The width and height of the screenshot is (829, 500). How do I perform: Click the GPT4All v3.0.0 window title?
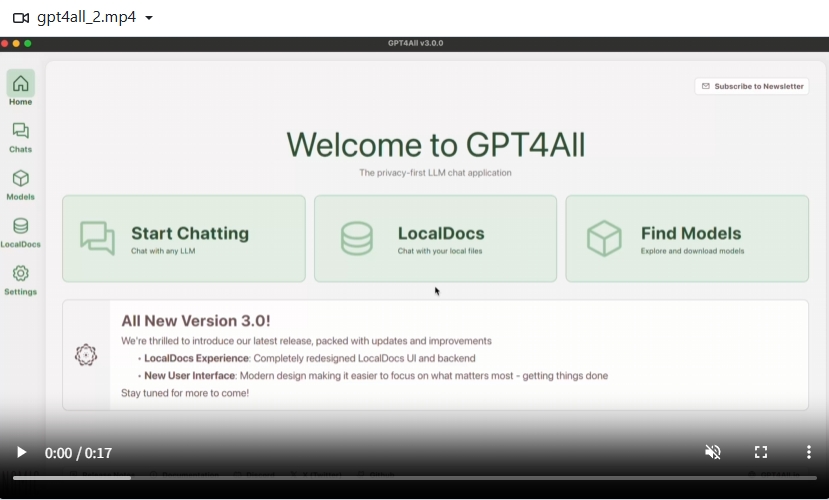coord(416,43)
